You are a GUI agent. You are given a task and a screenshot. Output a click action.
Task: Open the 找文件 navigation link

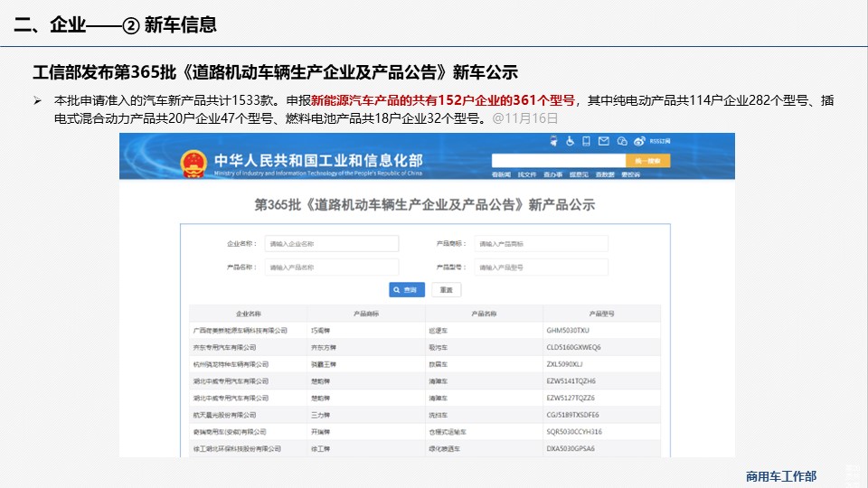point(527,174)
